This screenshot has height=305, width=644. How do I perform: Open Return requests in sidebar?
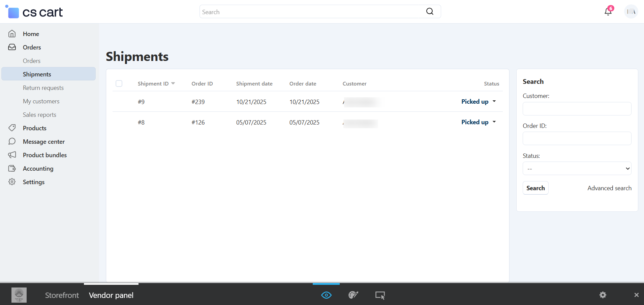point(43,88)
